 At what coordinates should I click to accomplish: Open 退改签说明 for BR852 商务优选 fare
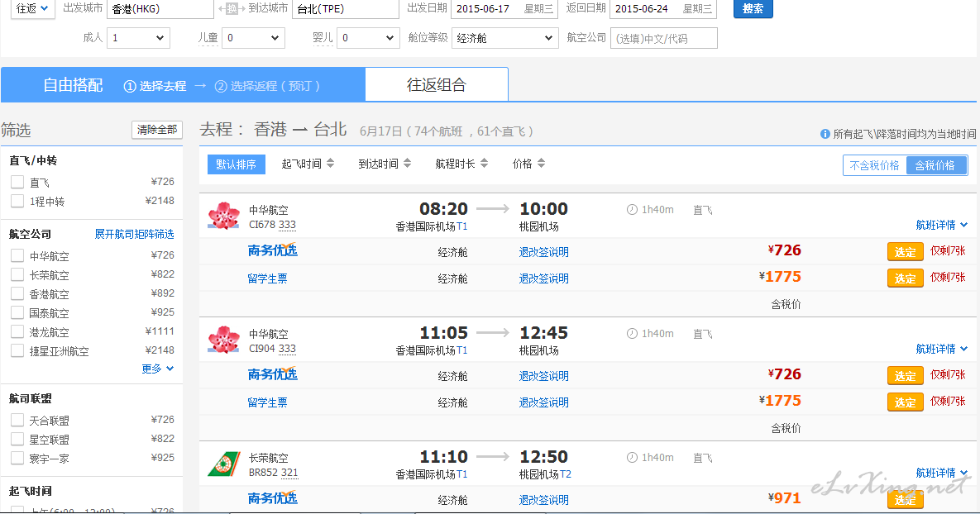pyautogui.click(x=543, y=500)
